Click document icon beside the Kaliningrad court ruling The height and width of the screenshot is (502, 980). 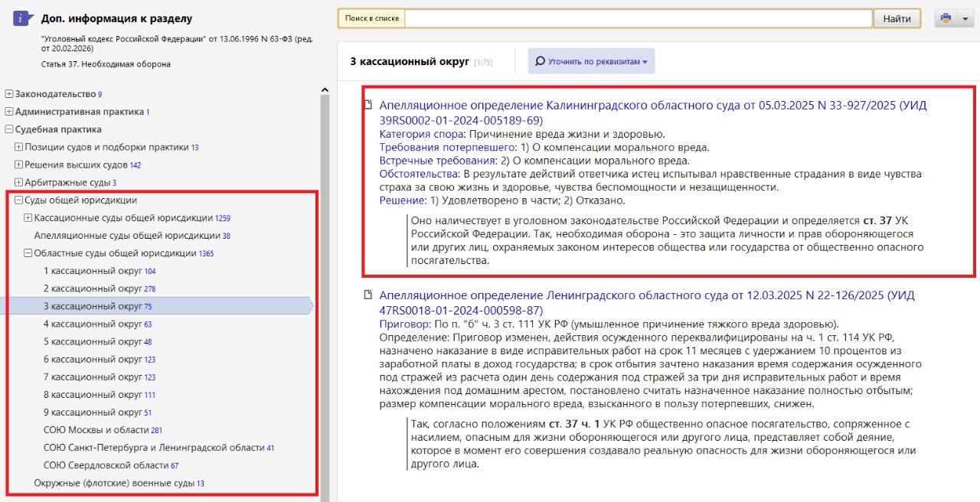pyautogui.click(x=368, y=106)
